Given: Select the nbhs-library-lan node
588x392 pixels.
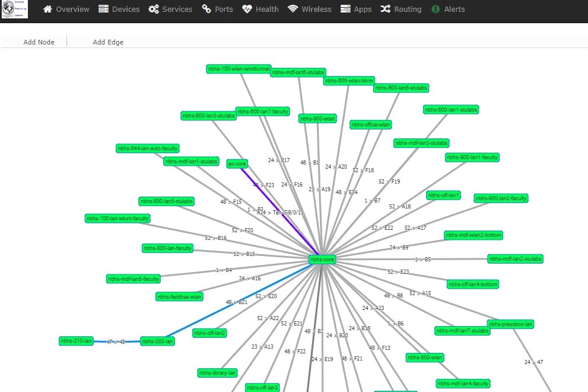Looking at the screenshot, I should click(x=218, y=373).
